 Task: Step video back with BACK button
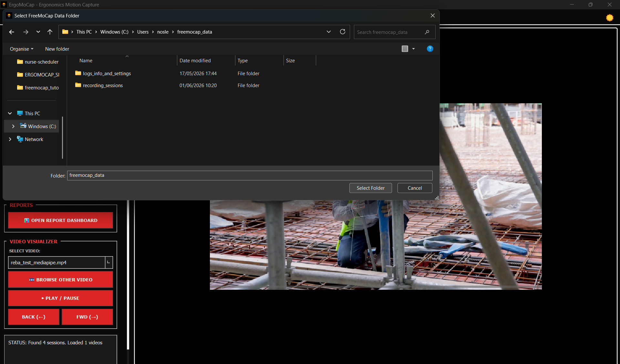pyautogui.click(x=34, y=317)
